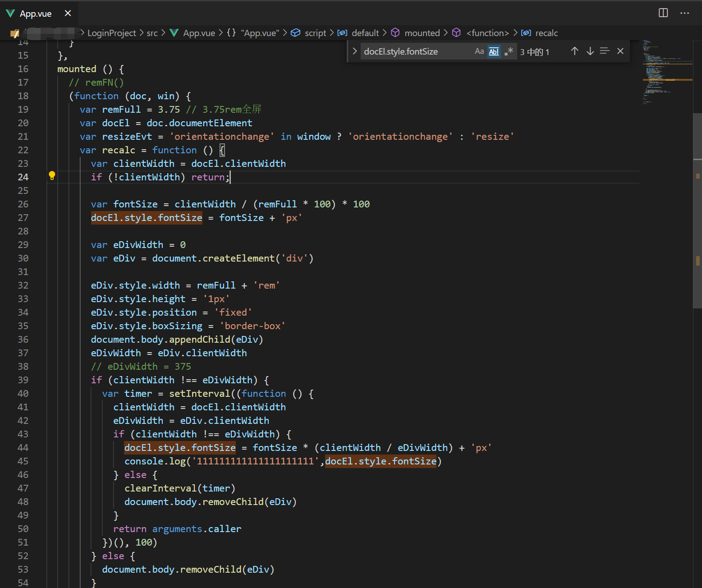This screenshot has height=588, width=702.
Task: Open script breadcrumb segment
Action: (309, 33)
